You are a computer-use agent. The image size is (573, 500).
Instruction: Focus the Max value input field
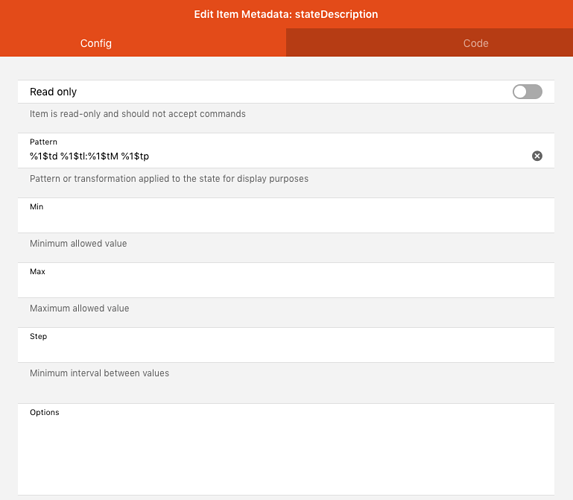tap(286, 285)
